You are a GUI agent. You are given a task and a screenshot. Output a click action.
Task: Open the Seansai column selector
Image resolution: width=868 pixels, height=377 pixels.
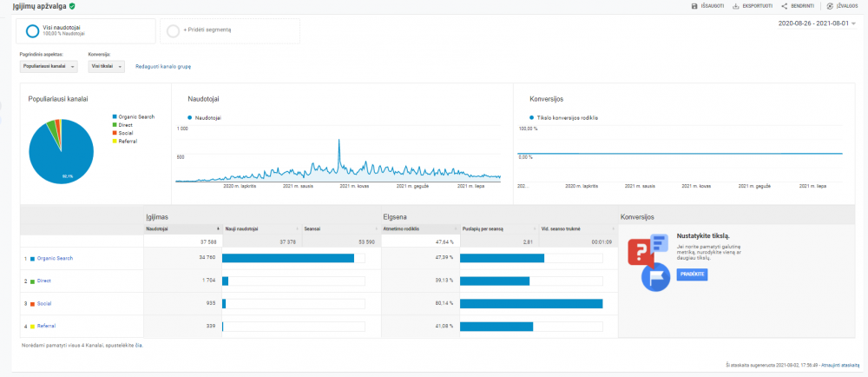340,228
